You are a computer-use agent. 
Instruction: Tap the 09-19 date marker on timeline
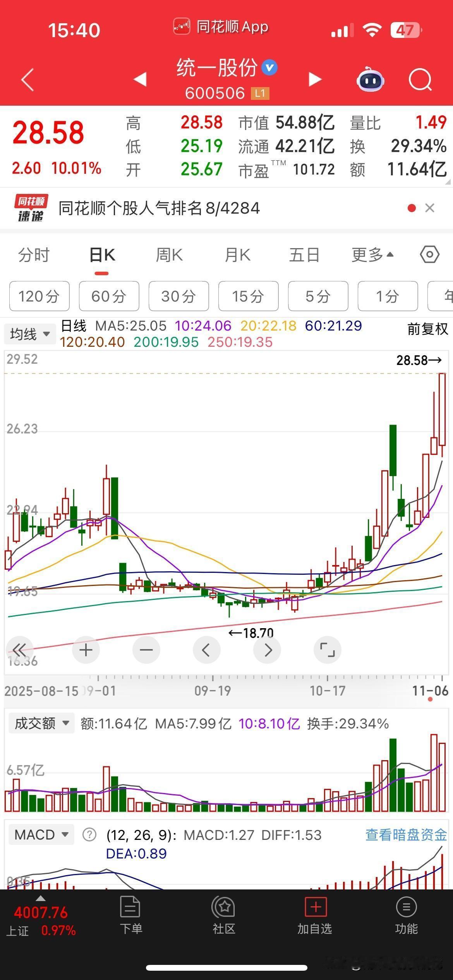pyautogui.click(x=213, y=691)
